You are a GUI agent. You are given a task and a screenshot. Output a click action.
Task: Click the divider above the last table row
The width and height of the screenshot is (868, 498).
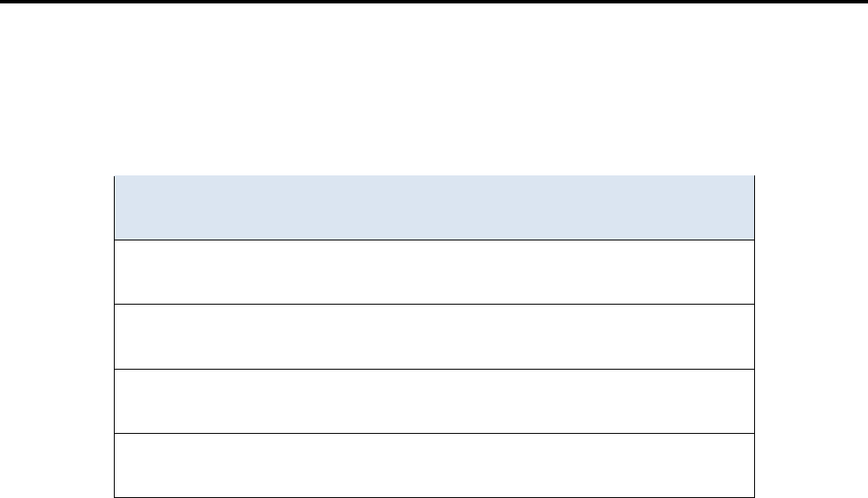tap(434, 433)
